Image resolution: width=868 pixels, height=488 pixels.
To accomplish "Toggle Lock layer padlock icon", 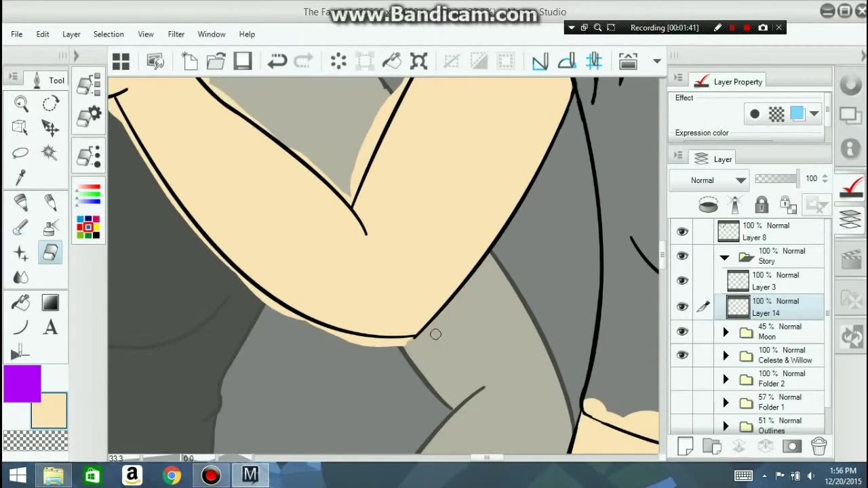I will (762, 205).
